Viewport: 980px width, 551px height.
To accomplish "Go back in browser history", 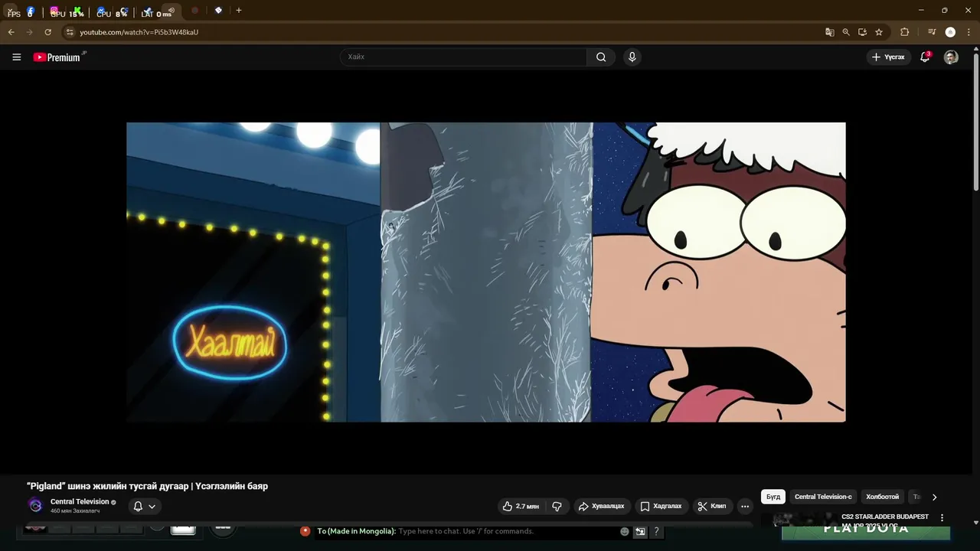I will tap(11, 32).
